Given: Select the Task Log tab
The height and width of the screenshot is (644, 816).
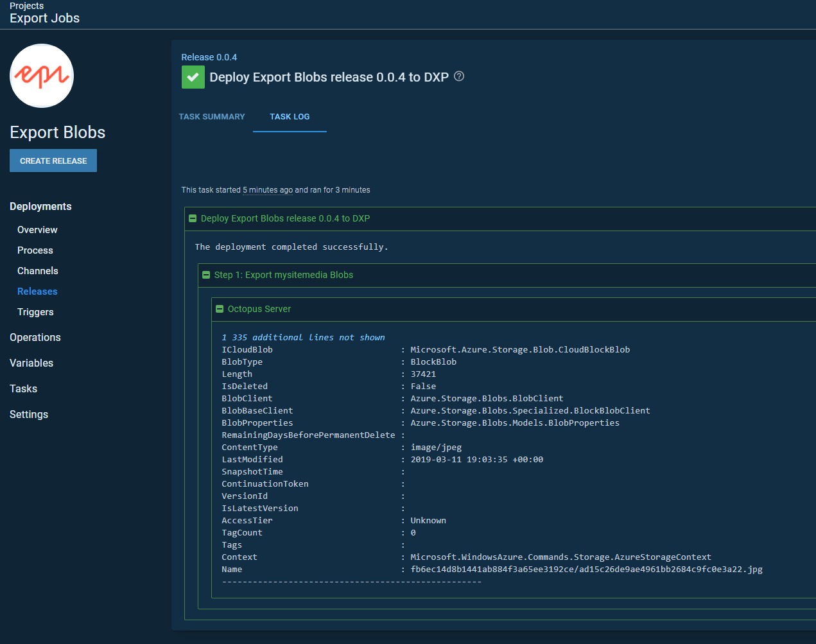Looking at the screenshot, I should [x=290, y=117].
